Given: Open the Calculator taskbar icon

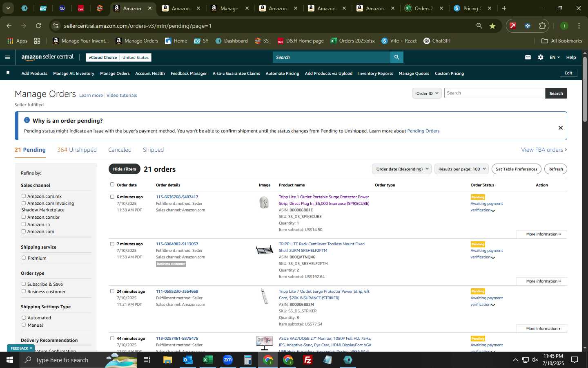Looking at the screenshot, I should tap(247, 360).
